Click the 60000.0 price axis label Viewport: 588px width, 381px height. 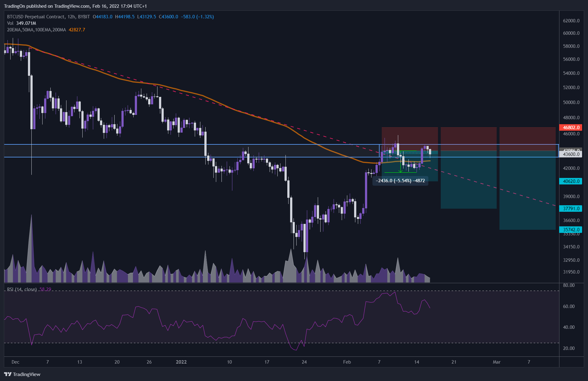click(571, 33)
